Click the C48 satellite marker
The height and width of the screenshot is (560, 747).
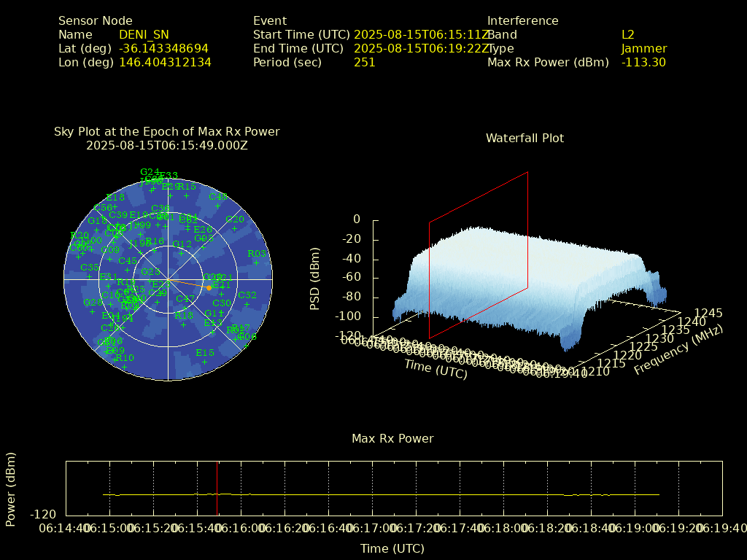tap(218, 206)
